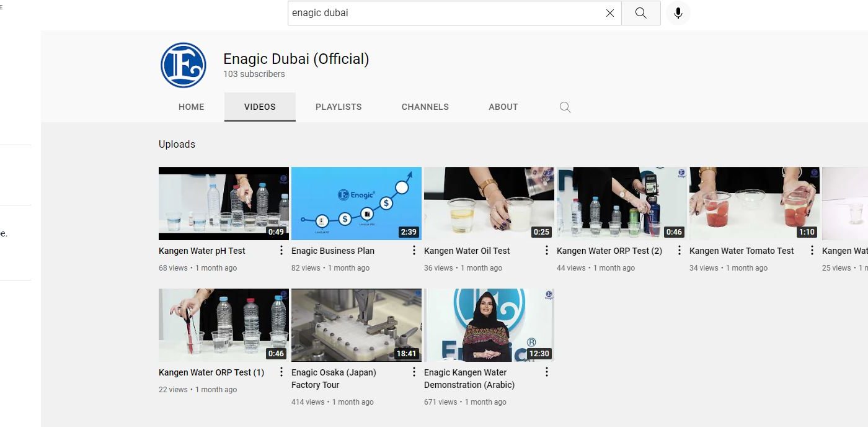Open options menu for Kangen Water Tomato Test
Image resolution: width=868 pixels, height=427 pixels.
pos(812,251)
